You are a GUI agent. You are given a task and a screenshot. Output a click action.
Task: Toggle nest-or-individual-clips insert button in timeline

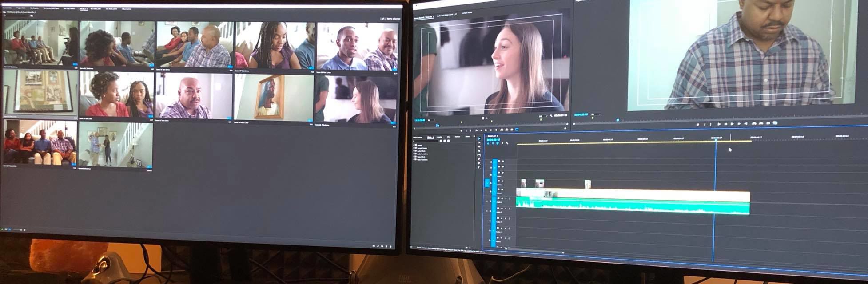[x=488, y=143]
